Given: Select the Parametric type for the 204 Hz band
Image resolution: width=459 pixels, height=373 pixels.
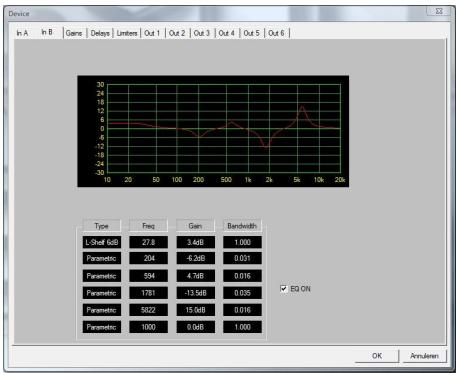Looking at the screenshot, I should [x=102, y=258].
